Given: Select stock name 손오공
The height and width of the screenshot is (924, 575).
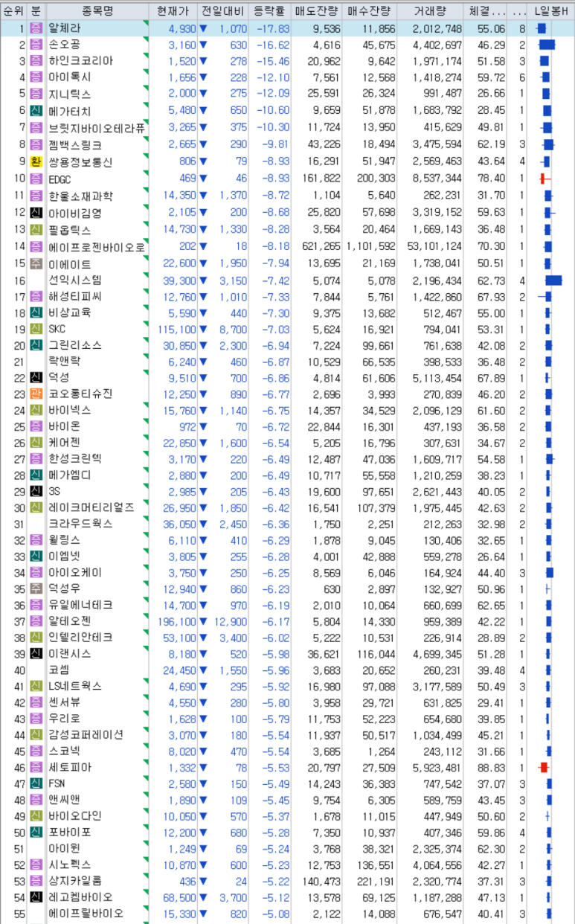Looking at the screenshot, I should coord(64,45).
